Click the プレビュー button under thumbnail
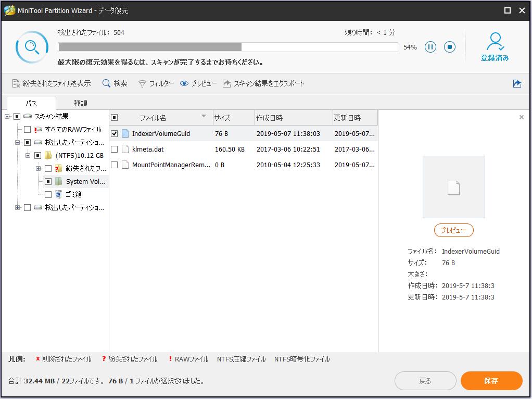This screenshot has width=532, height=399. tap(453, 230)
